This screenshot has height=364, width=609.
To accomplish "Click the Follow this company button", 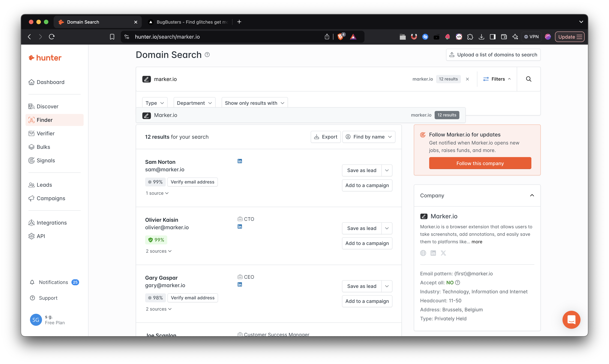I will (480, 163).
